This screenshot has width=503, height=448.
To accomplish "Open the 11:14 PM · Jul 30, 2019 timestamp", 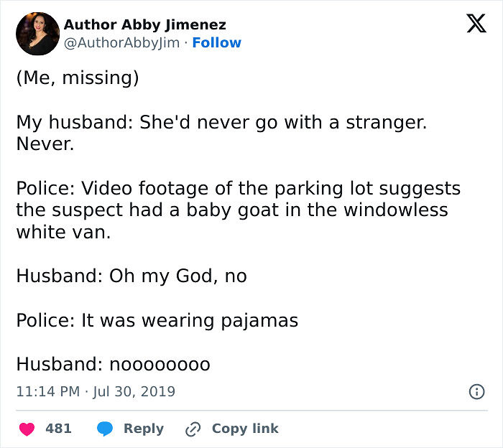I will 96,392.
